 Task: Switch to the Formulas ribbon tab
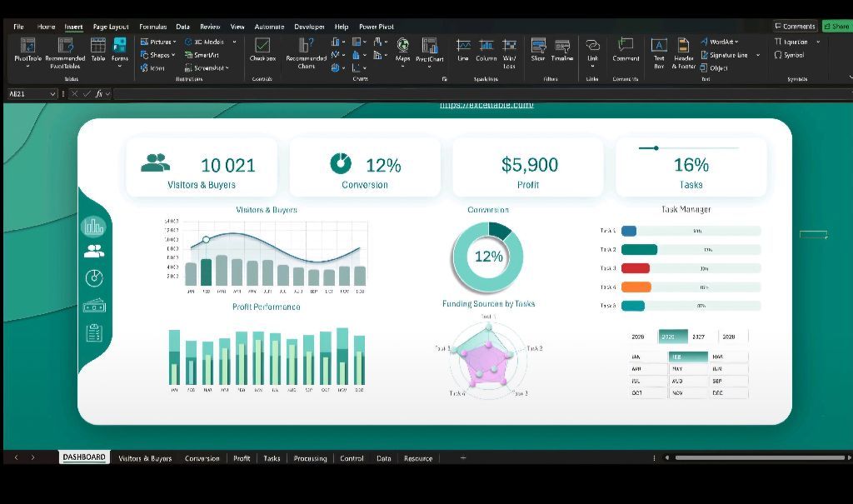[x=152, y=27]
